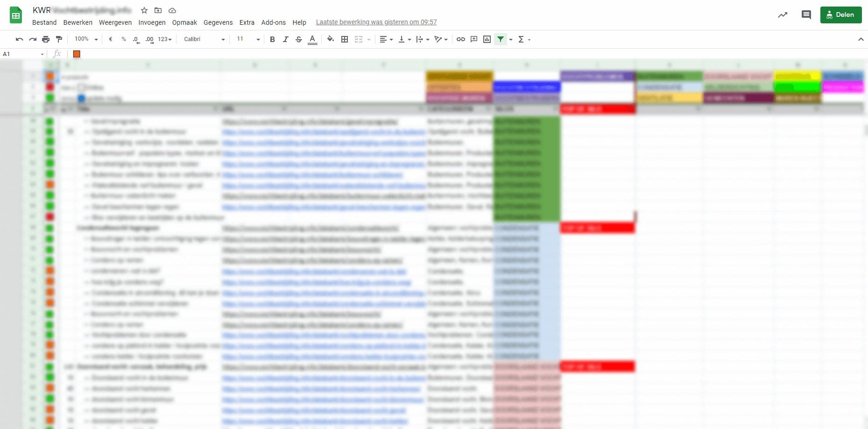Format the selection as percent
The image size is (868, 429).
click(124, 39)
